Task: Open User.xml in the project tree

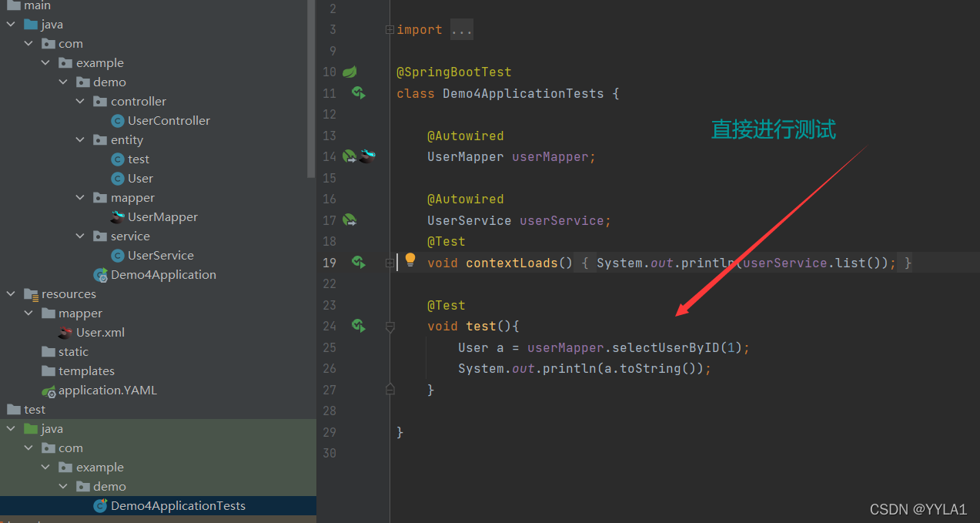Action: point(100,333)
